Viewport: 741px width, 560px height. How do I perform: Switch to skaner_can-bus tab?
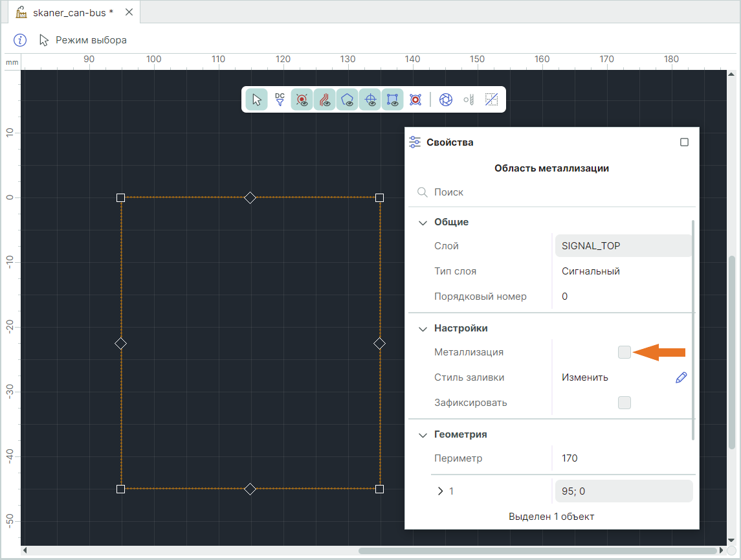point(72,13)
